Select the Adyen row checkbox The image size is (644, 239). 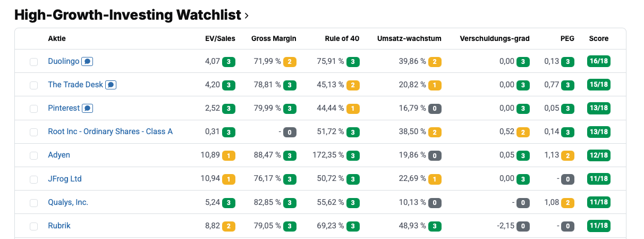(x=34, y=155)
